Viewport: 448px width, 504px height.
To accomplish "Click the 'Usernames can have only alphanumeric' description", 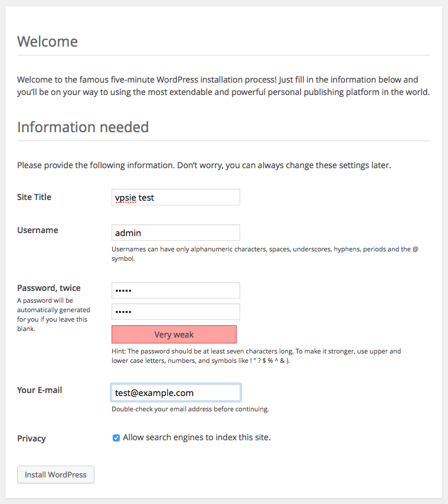I will pos(265,254).
